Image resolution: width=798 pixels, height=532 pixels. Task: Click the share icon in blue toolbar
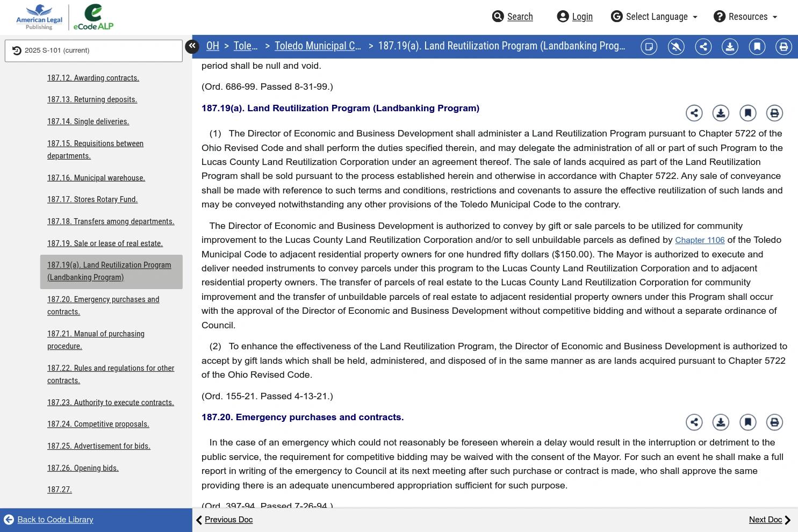703,47
